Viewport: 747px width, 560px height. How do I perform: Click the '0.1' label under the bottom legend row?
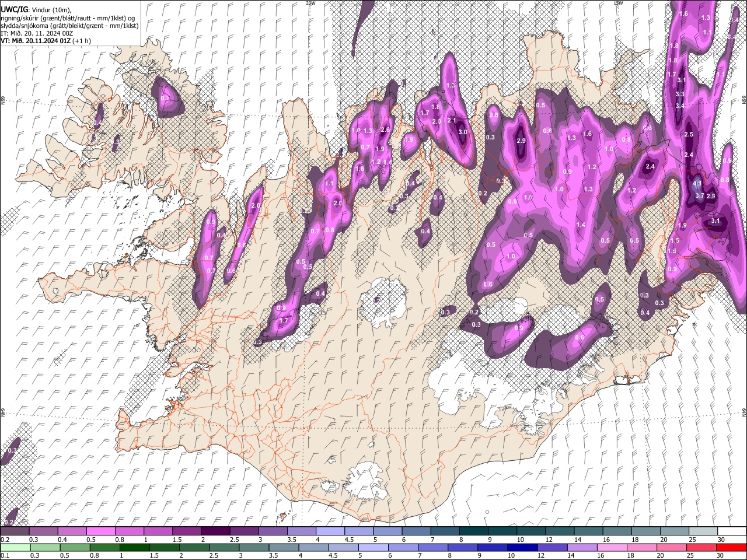pyautogui.click(x=5, y=555)
